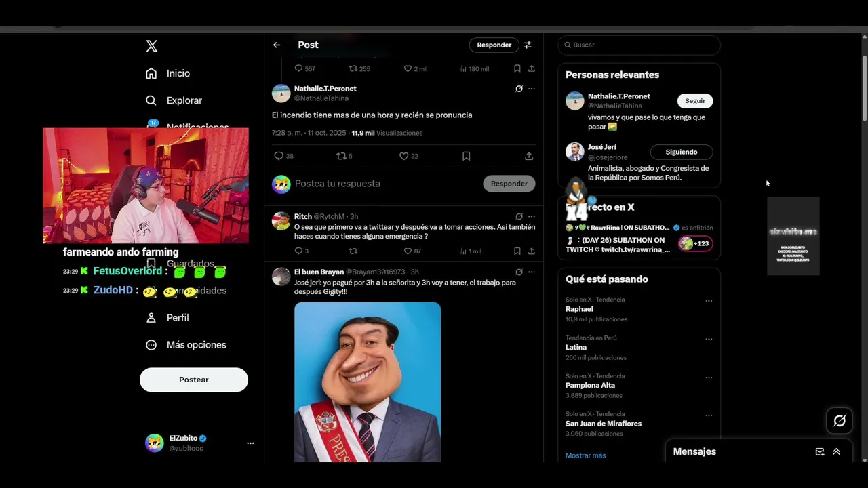Image resolution: width=868 pixels, height=488 pixels.
Task: Share Nathalie's main post
Action: pos(529,156)
